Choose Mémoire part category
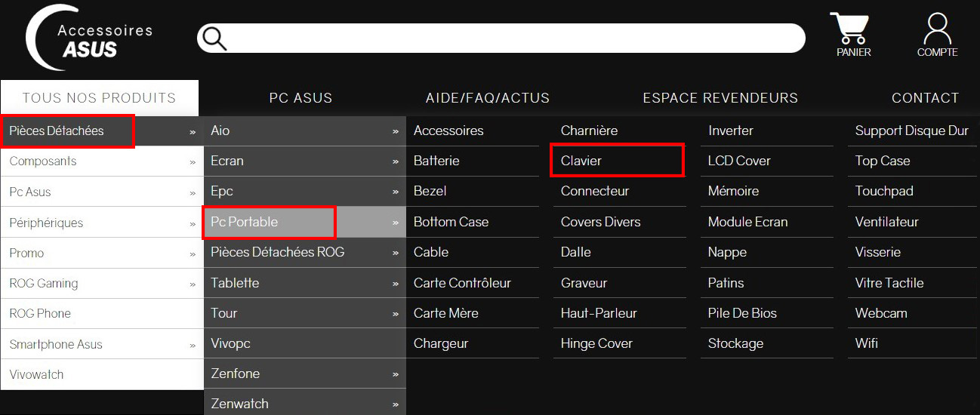 (x=733, y=191)
